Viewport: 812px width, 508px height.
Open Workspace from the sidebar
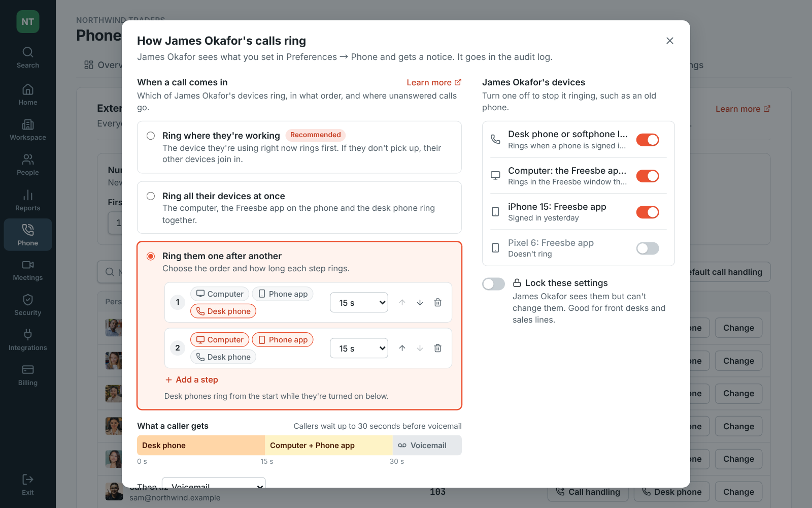coord(28,130)
